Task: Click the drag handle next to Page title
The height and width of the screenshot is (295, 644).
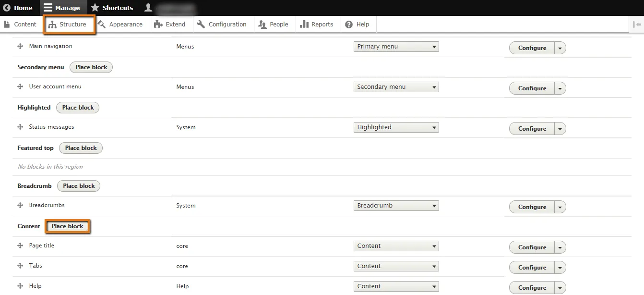Action: tap(20, 246)
